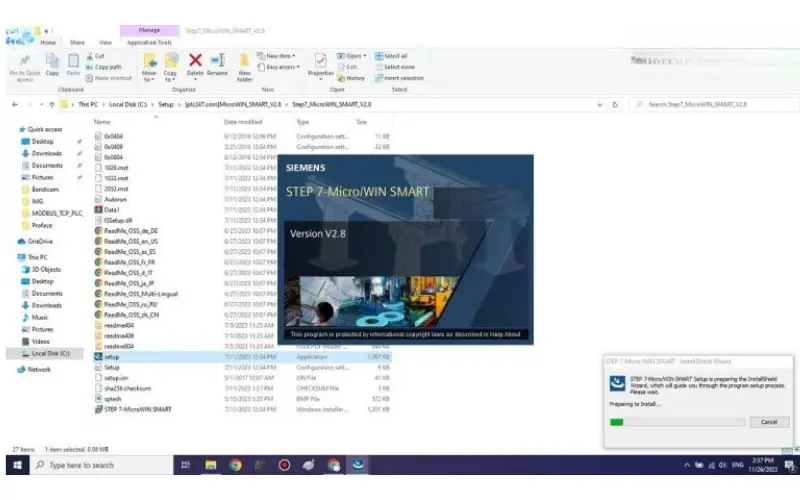Viewport: 800px width, 500px height.
Task: Click Setup breadcrumb in address bar
Action: click(x=166, y=104)
